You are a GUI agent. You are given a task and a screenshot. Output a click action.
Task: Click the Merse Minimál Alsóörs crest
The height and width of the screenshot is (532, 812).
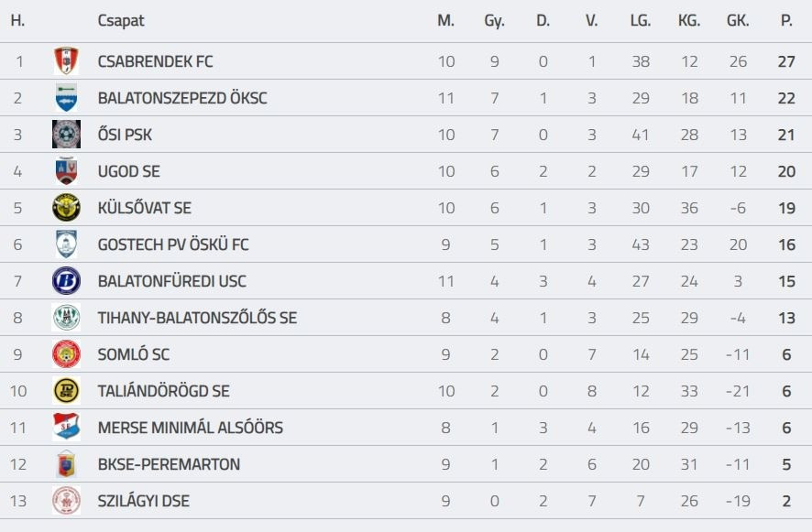tap(66, 428)
